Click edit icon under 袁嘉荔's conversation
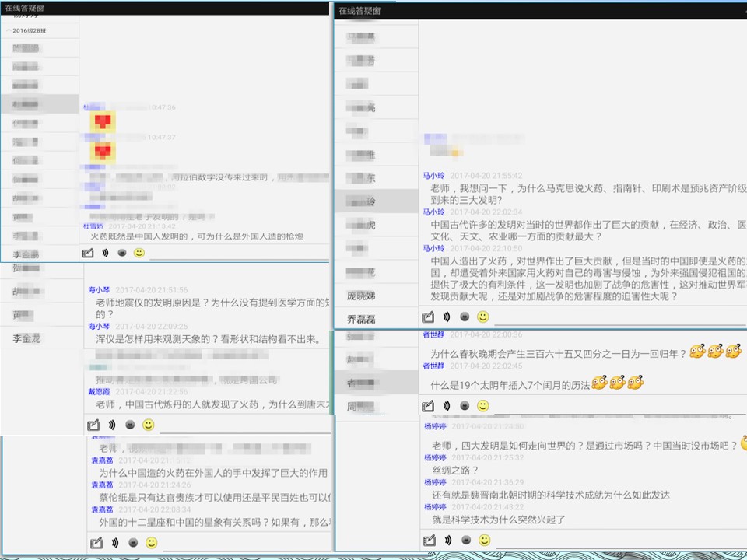The width and height of the screenshot is (747, 560). pos(96,543)
